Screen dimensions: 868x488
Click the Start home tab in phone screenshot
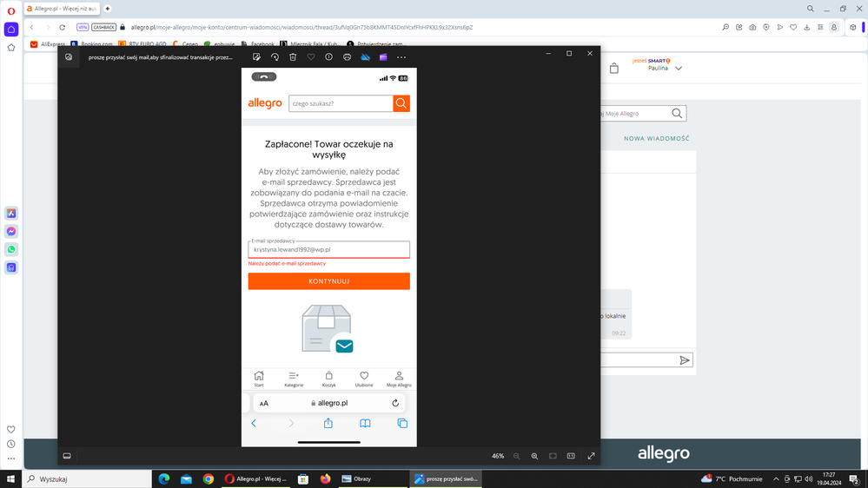(259, 379)
